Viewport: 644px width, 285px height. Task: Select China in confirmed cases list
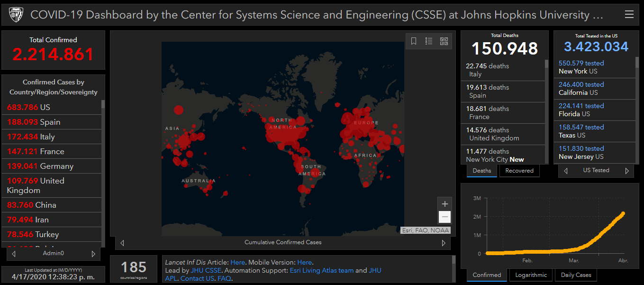pos(52,205)
